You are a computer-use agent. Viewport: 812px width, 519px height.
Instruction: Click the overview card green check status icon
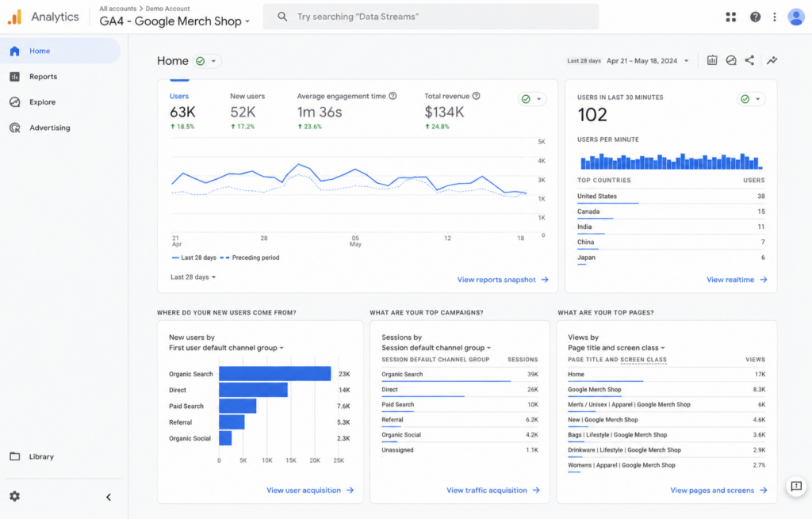click(526, 99)
